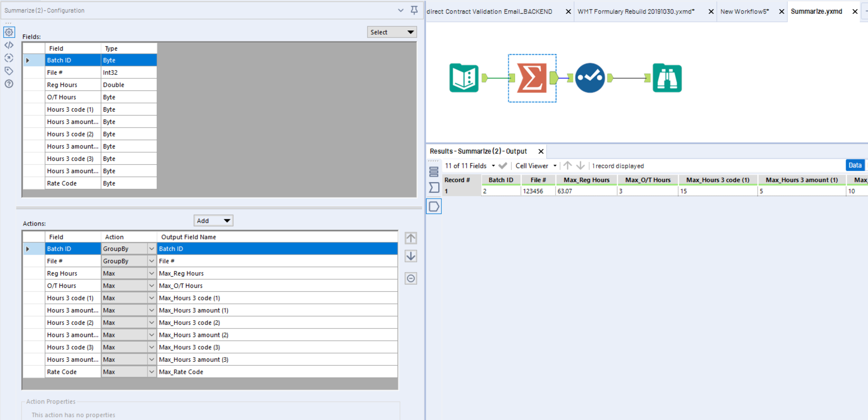Open the Configuration gear icon in the left sidebar
868x420 pixels.
9,32
